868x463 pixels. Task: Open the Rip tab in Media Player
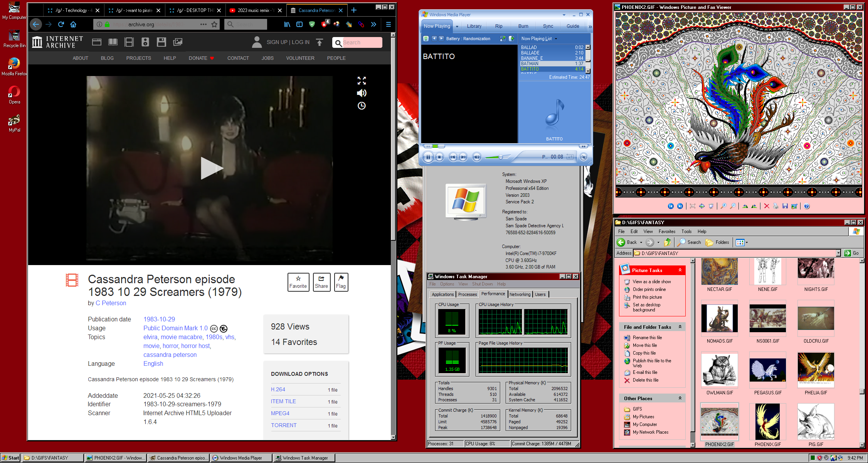pyautogui.click(x=499, y=26)
